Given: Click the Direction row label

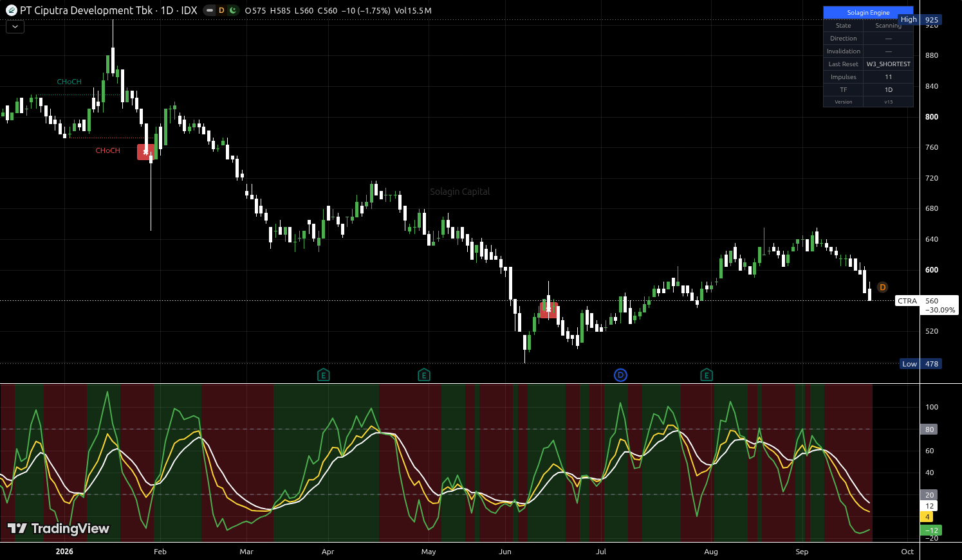Looking at the screenshot, I should point(844,39).
